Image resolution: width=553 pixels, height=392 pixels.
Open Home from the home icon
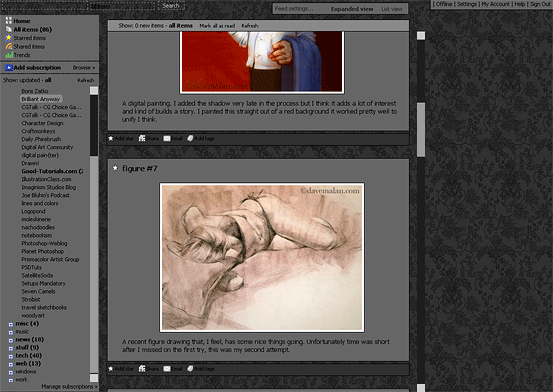pos(8,21)
